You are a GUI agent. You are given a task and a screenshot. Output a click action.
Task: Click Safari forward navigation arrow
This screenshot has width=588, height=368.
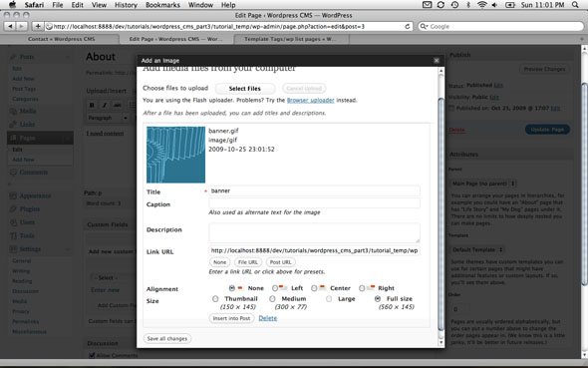[x=22, y=26]
